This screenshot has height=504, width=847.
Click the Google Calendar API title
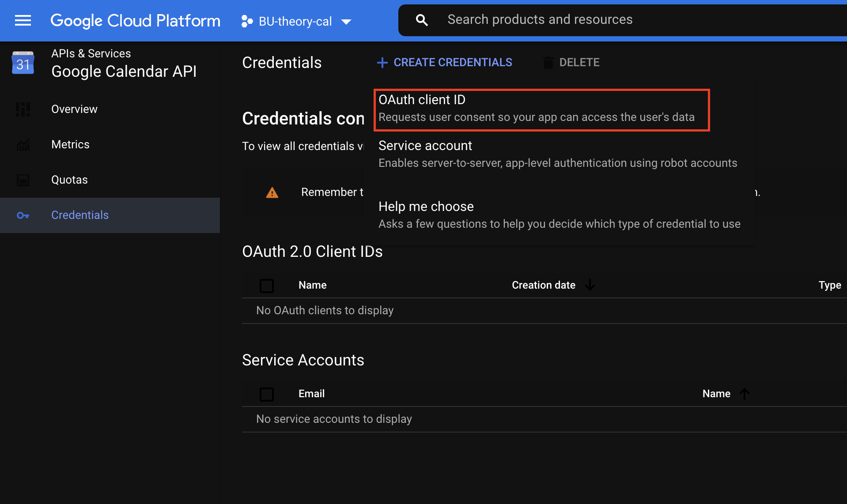(124, 71)
